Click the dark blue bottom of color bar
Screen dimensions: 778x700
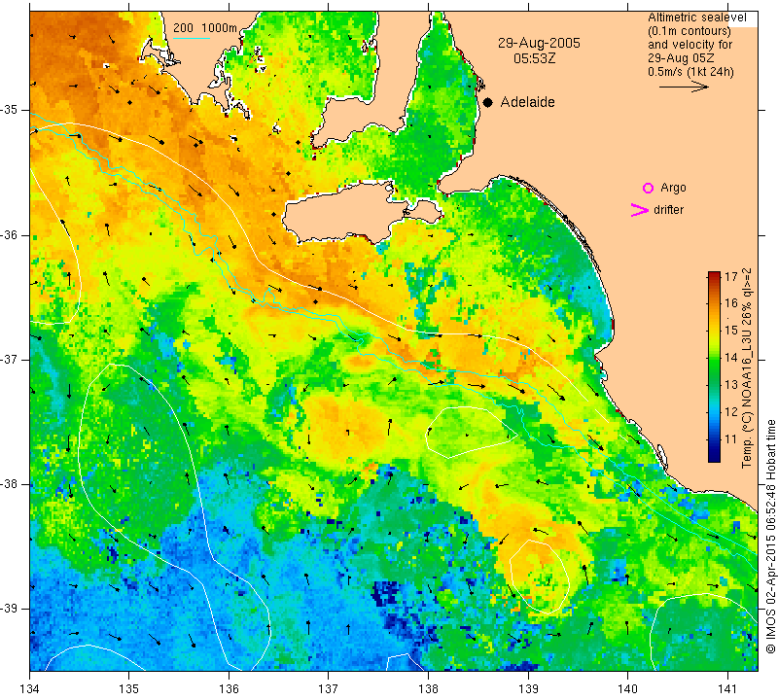[x=714, y=456]
